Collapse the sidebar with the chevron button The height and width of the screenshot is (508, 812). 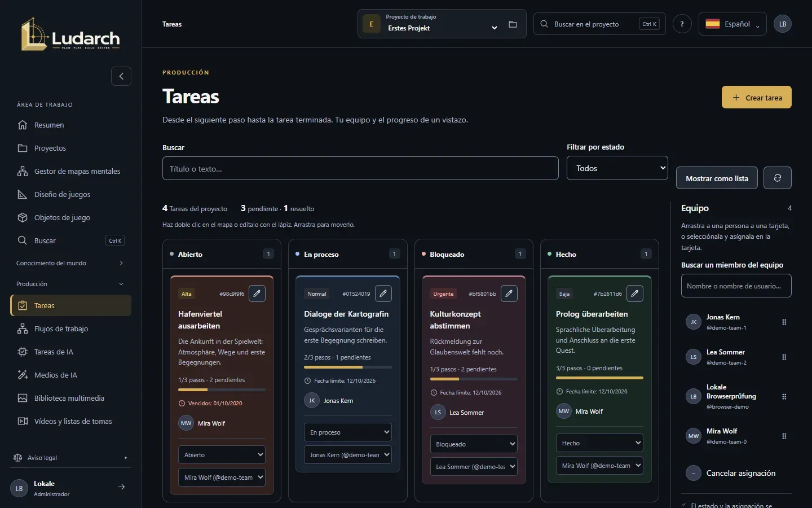(x=121, y=76)
